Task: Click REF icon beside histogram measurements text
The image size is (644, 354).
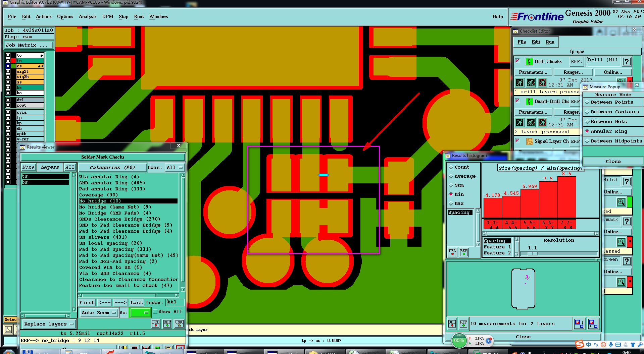Action: click(463, 323)
